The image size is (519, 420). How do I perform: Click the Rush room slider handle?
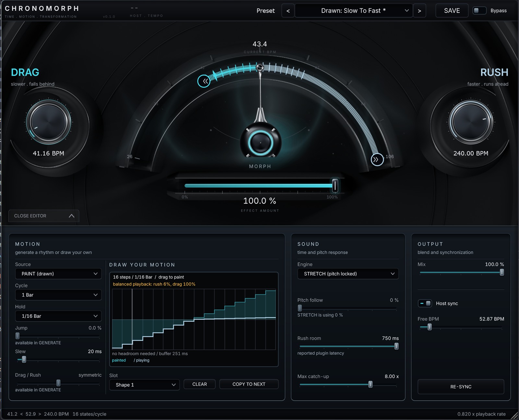coord(396,346)
